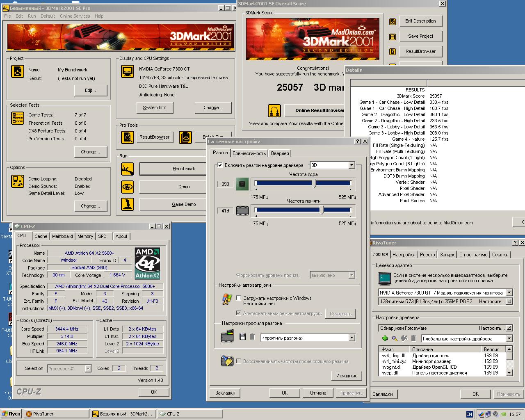The image size is (525, 420).
Task: Select the nvoglnt.dll row in driver list
Action: 442,367
